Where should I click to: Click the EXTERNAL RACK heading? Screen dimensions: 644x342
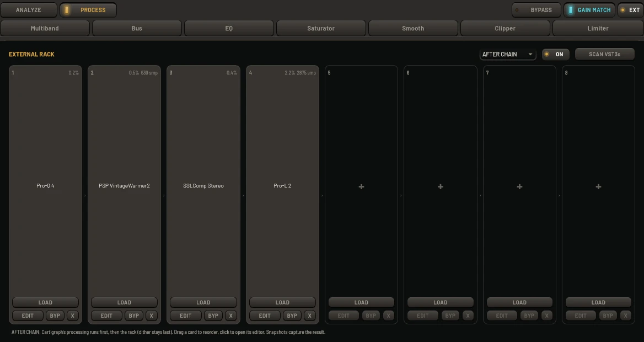31,54
